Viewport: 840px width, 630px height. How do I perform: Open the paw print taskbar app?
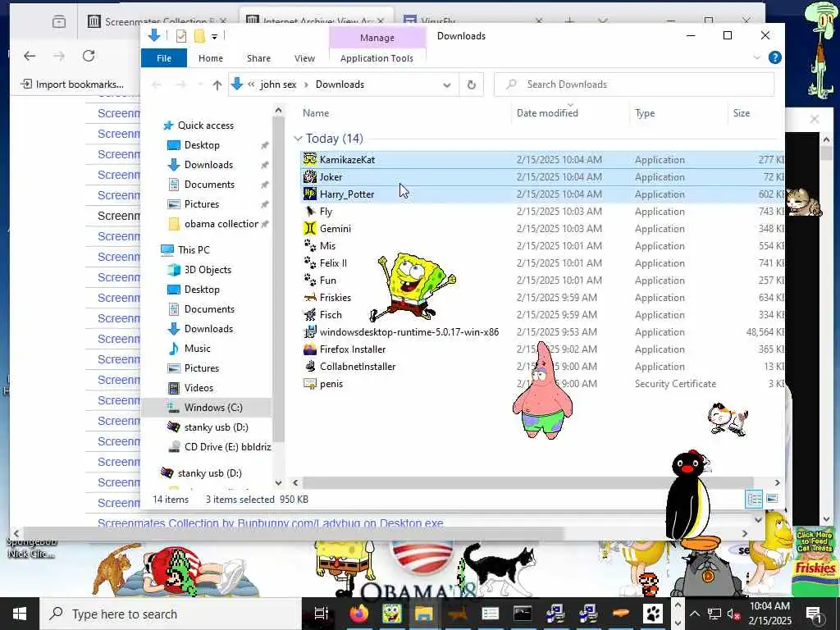[653, 614]
